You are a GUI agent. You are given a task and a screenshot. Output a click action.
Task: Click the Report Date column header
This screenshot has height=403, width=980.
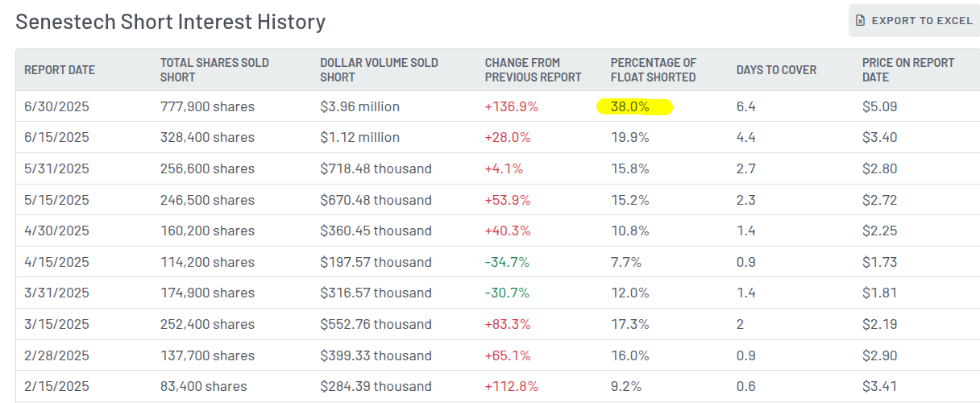tap(60, 70)
